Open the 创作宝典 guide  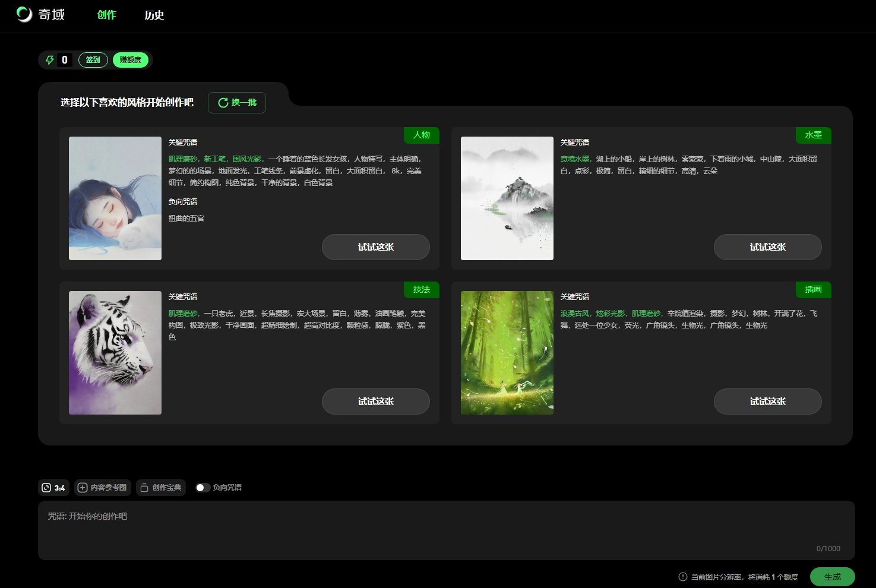point(161,488)
